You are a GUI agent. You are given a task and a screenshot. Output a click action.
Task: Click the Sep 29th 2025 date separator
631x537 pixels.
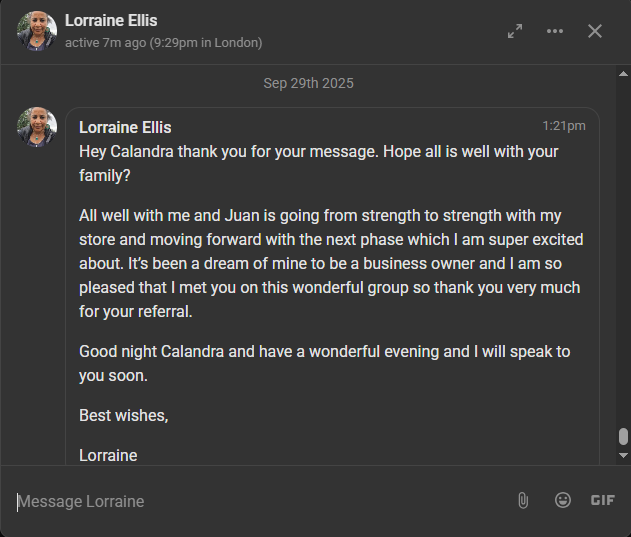(x=309, y=83)
